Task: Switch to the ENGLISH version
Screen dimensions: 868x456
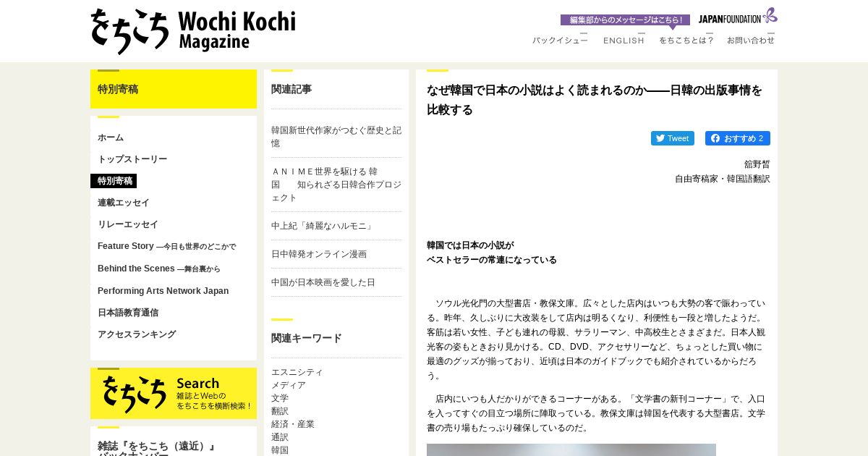Action: 624,41
